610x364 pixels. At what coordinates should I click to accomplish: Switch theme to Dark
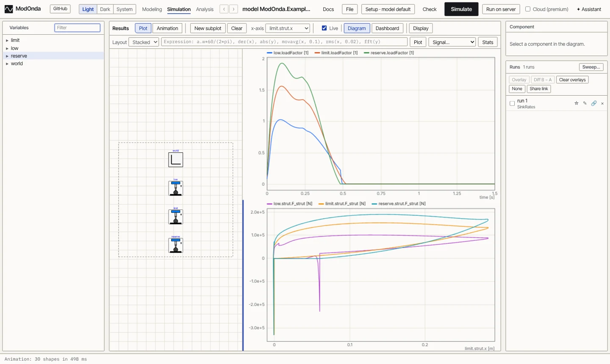105,9
